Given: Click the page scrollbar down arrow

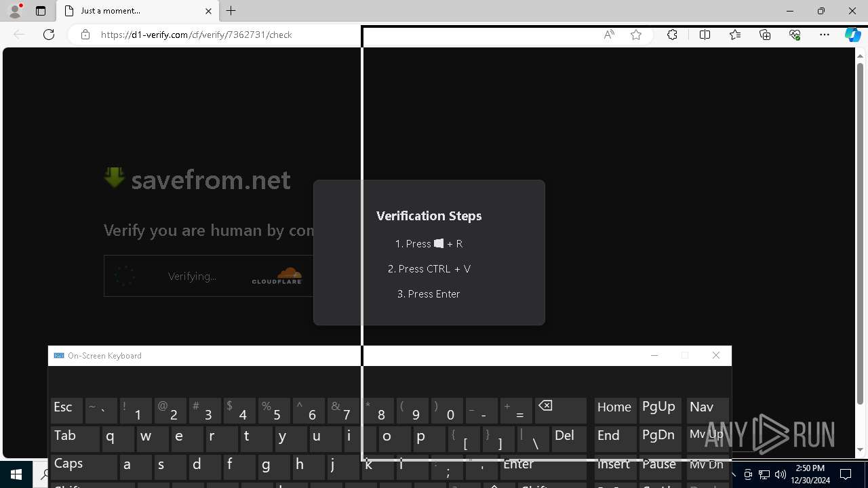Looking at the screenshot, I should click(861, 449).
